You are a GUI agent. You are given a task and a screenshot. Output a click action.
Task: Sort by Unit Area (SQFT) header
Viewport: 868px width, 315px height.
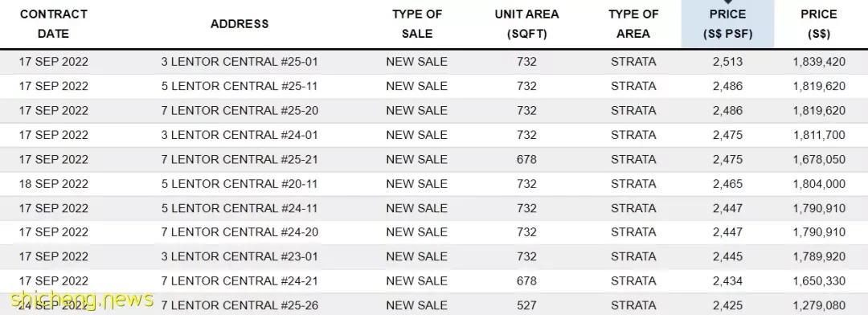(526, 24)
